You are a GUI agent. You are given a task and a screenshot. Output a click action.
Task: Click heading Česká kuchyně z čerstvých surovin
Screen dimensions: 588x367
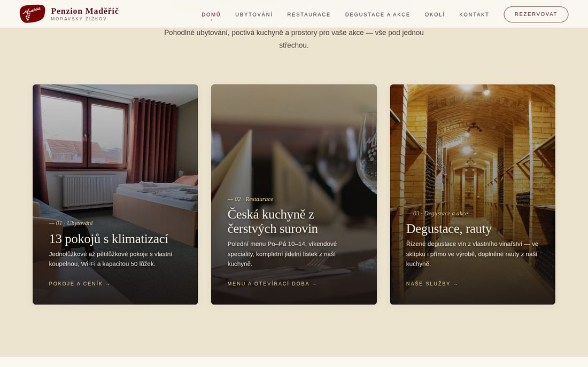(273, 222)
